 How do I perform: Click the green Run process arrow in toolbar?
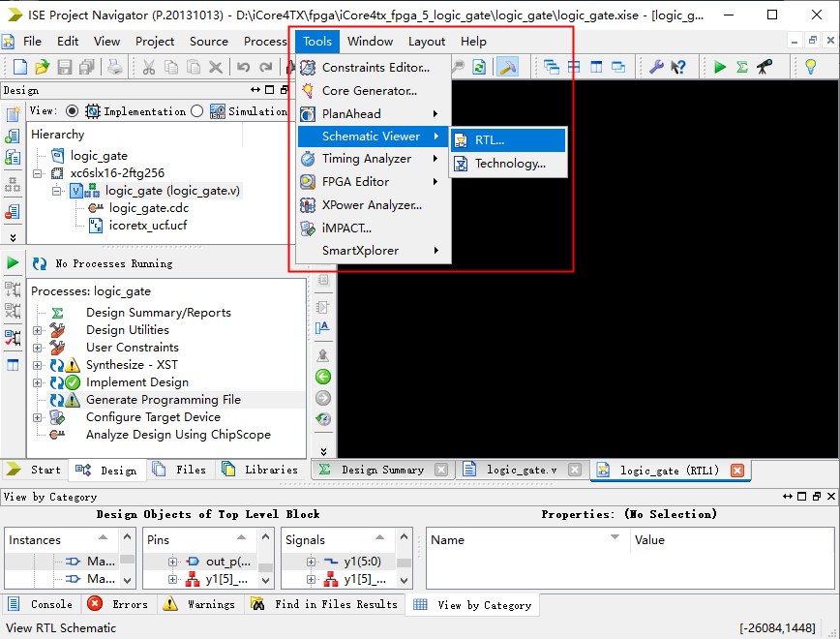click(720, 67)
